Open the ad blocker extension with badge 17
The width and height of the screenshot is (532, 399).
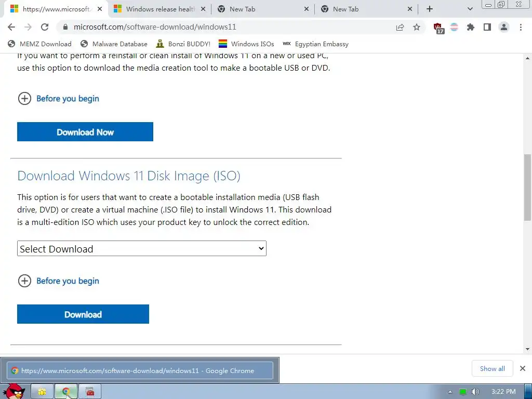438,28
